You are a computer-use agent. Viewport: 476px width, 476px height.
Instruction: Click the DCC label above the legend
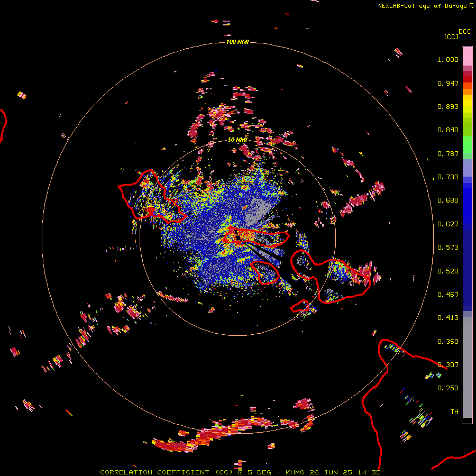465,32
